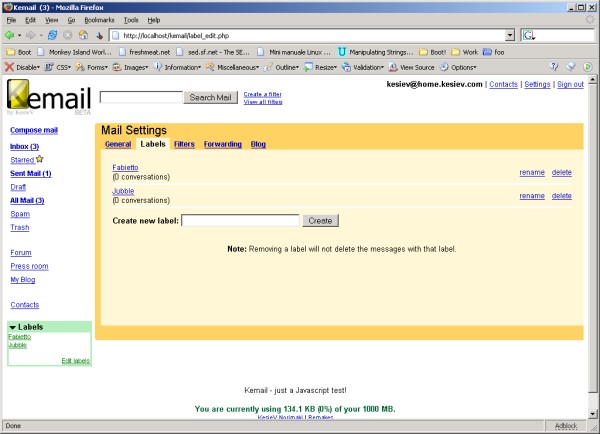The width and height of the screenshot is (600, 434).
Task: Reload the page with the refresh icon
Action: [52, 36]
